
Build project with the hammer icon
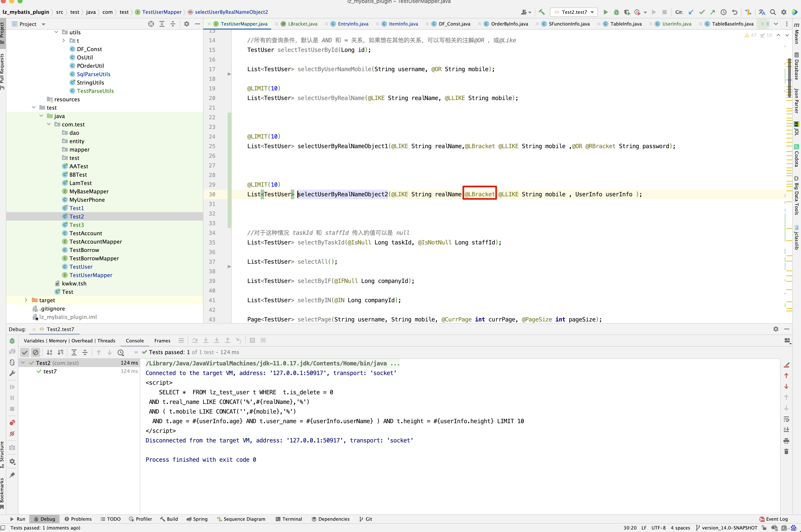click(x=542, y=12)
